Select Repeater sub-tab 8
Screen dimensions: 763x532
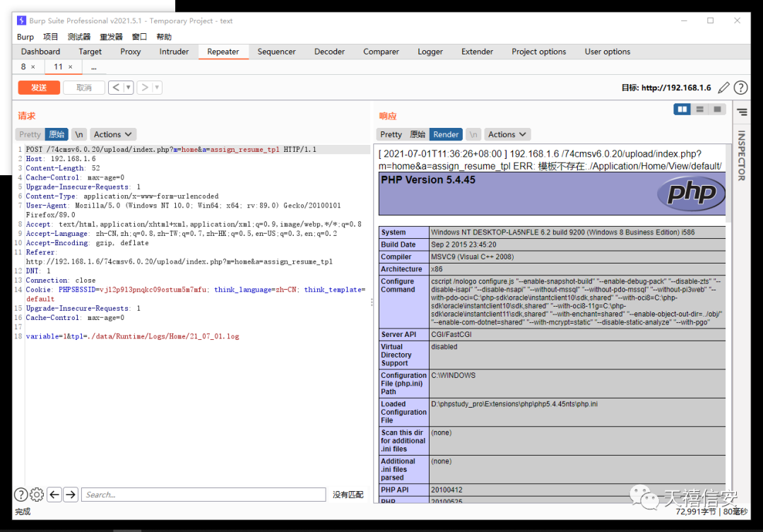click(x=23, y=66)
